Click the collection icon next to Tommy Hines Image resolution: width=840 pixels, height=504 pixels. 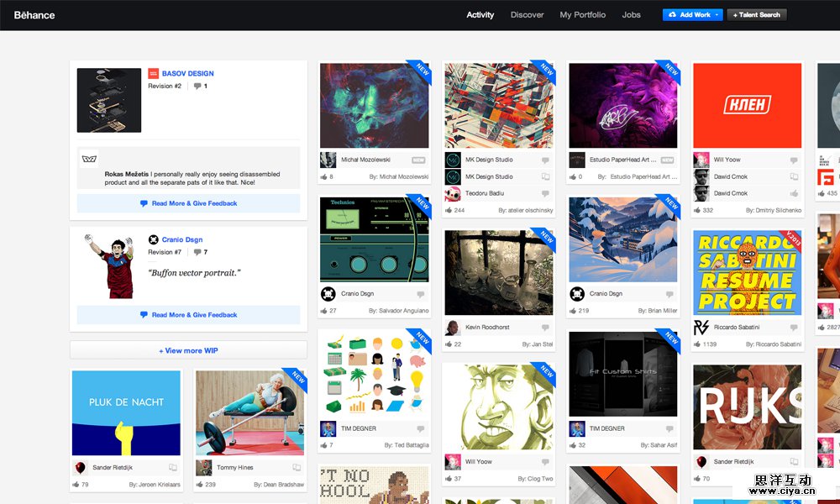point(297,468)
